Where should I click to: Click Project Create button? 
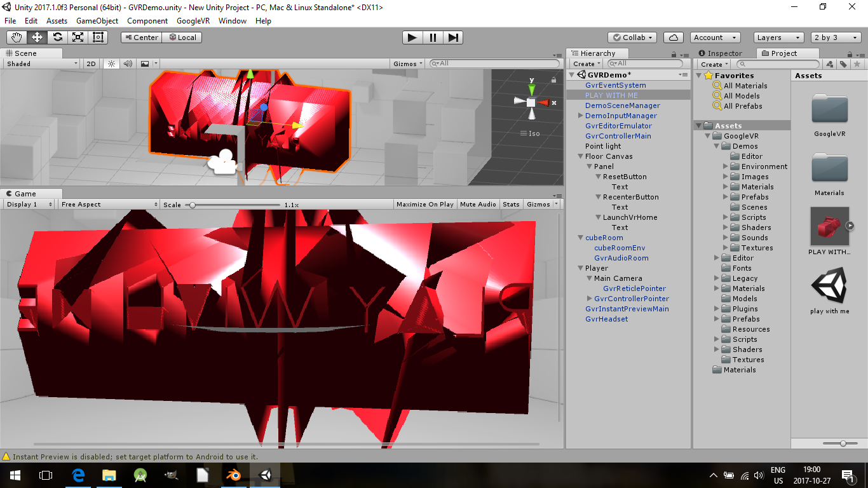(x=714, y=64)
